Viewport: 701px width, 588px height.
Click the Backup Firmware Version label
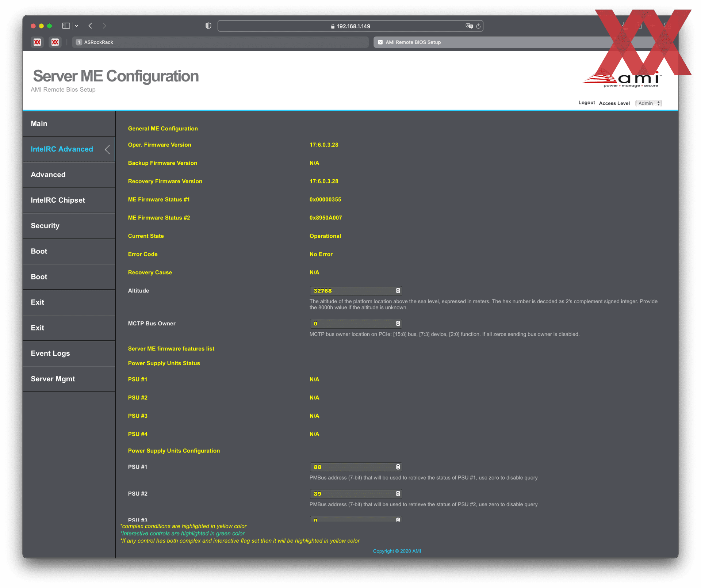(162, 163)
